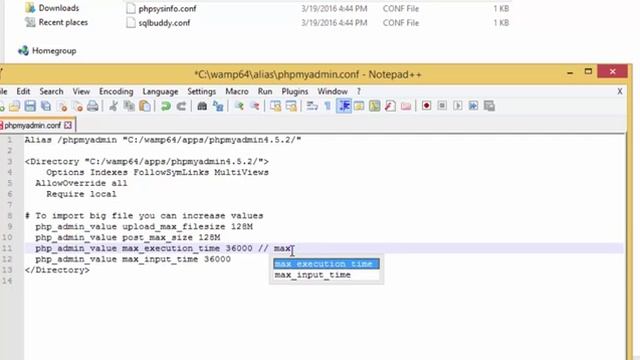Open Recent places in Explorer sidebar

[x=63, y=22]
